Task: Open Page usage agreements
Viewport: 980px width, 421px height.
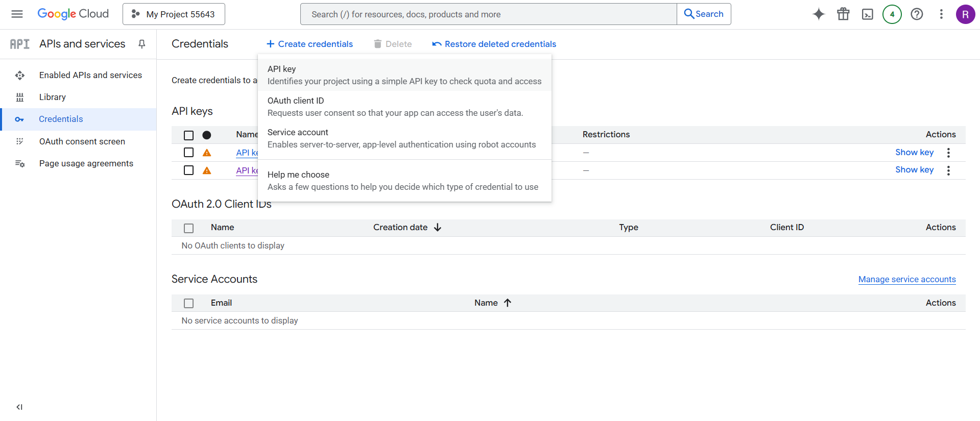Action: pos(78,163)
